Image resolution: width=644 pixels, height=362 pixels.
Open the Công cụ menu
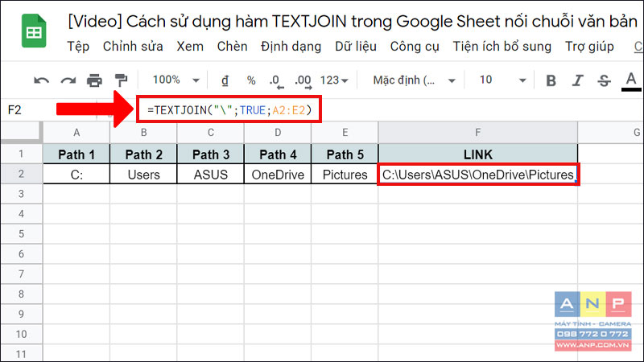(x=415, y=47)
